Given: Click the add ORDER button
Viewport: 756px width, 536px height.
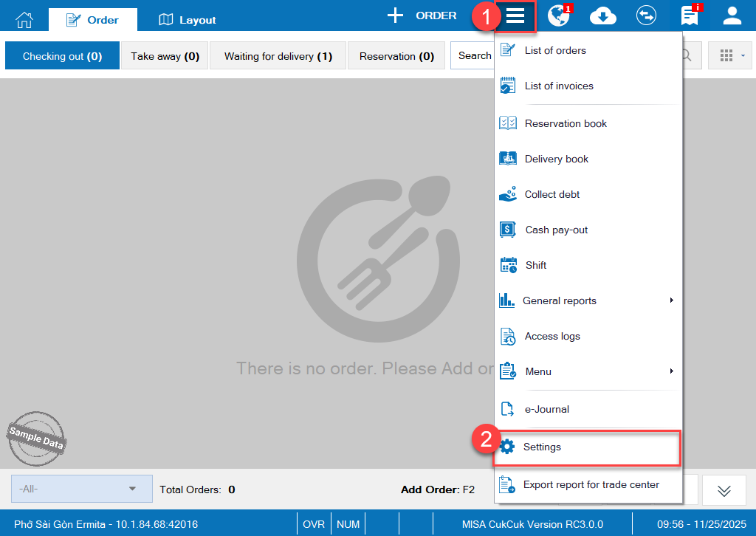Looking at the screenshot, I should (x=422, y=16).
